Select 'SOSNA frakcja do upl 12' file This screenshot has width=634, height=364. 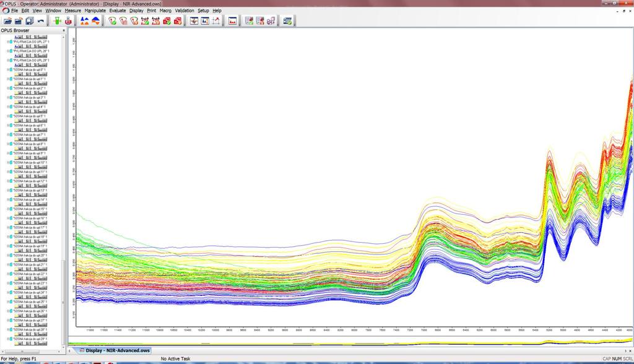[x=30, y=181]
